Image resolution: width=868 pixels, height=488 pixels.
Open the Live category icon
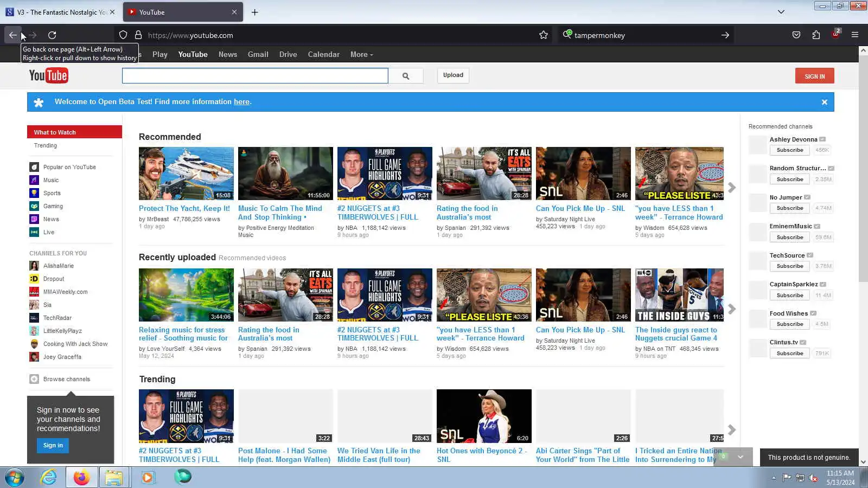[34, 232]
